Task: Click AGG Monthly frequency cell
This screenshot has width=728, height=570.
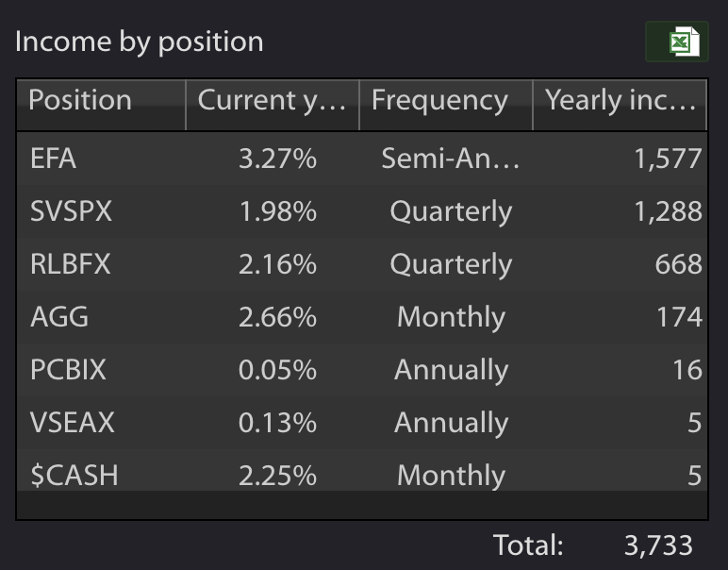Action: [x=451, y=317]
